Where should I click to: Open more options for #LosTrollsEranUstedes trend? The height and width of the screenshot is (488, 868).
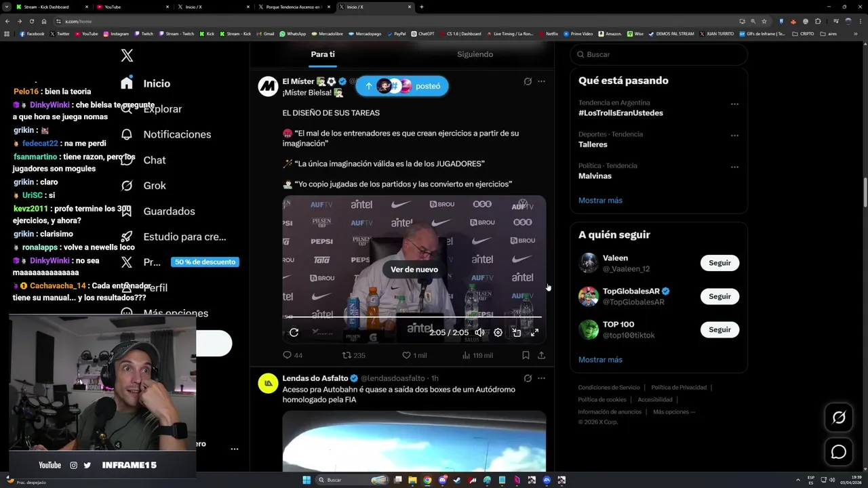(734, 104)
